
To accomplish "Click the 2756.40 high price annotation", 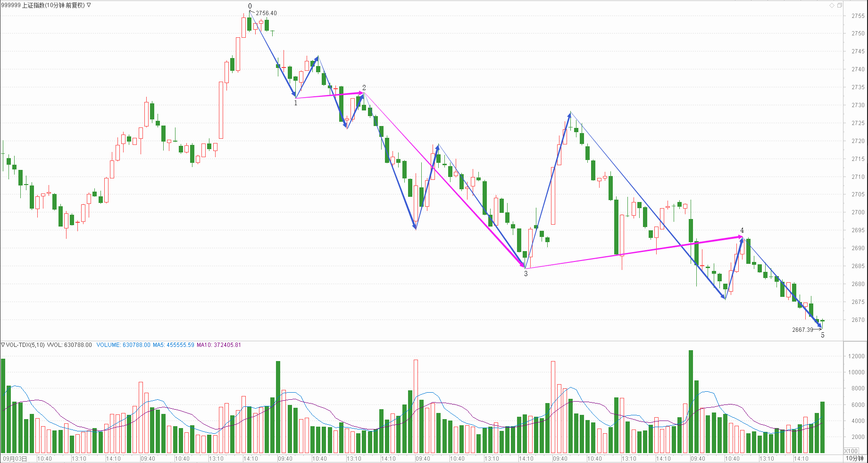I will (266, 13).
